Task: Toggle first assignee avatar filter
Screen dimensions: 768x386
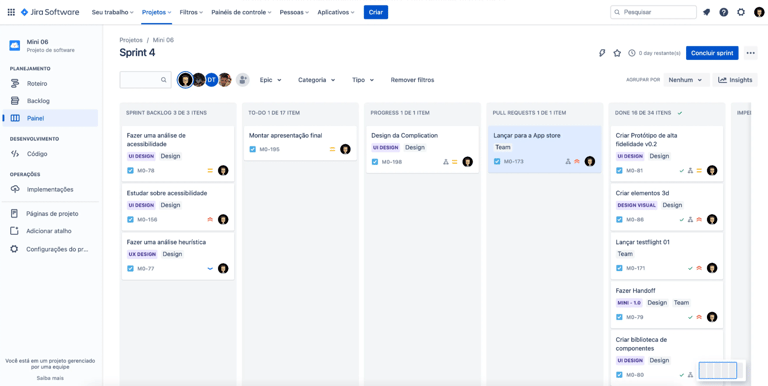Action: pyautogui.click(x=185, y=80)
